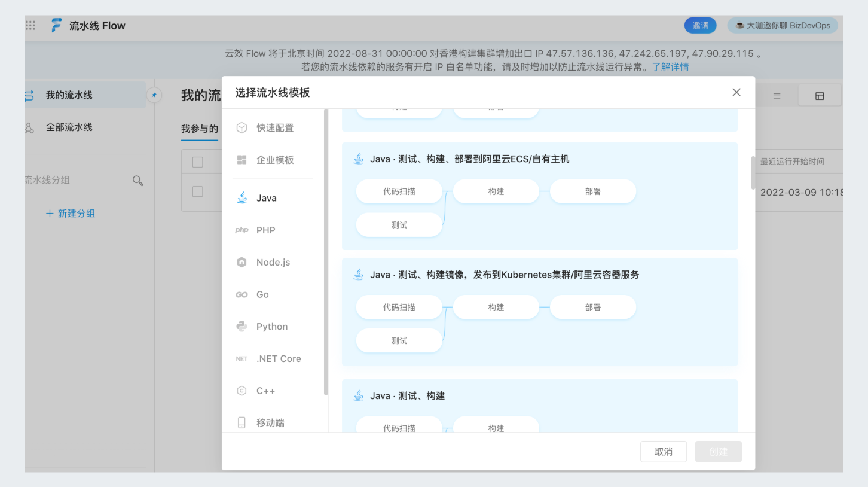Click the 快速配置 cube icon
This screenshot has height=487, width=868.
242,128
